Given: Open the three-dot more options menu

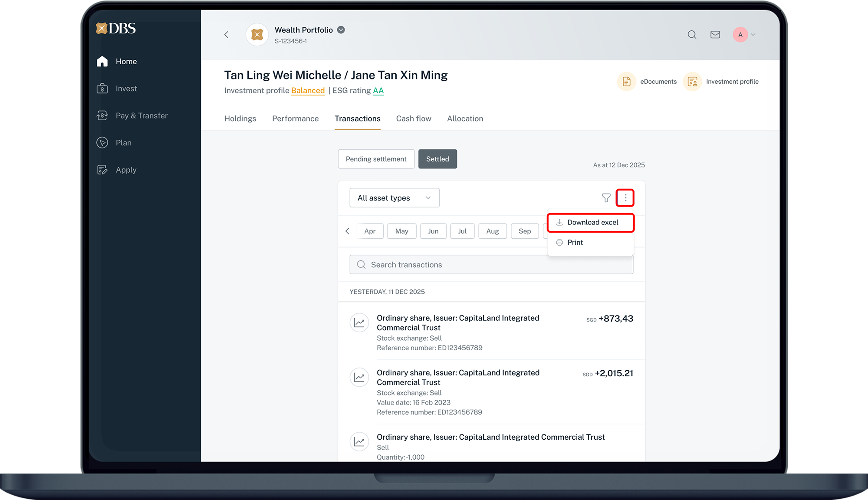Looking at the screenshot, I should tap(625, 198).
